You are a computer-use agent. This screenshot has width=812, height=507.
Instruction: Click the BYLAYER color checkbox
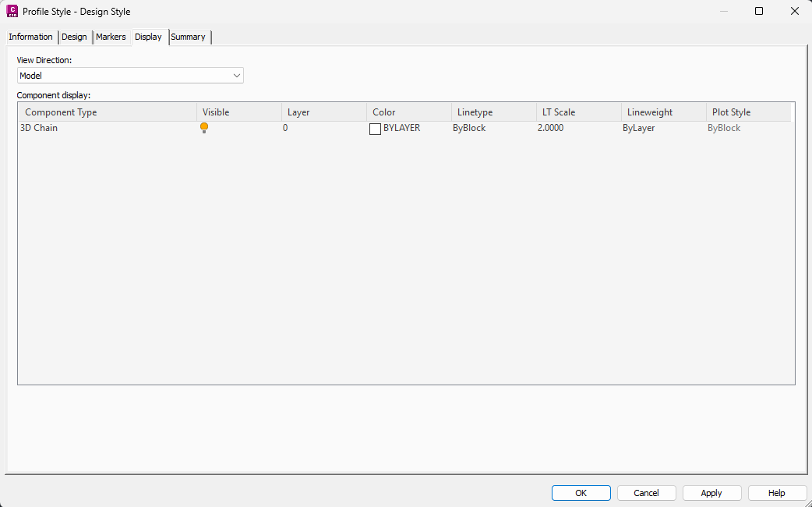click(x=376, y=128)
